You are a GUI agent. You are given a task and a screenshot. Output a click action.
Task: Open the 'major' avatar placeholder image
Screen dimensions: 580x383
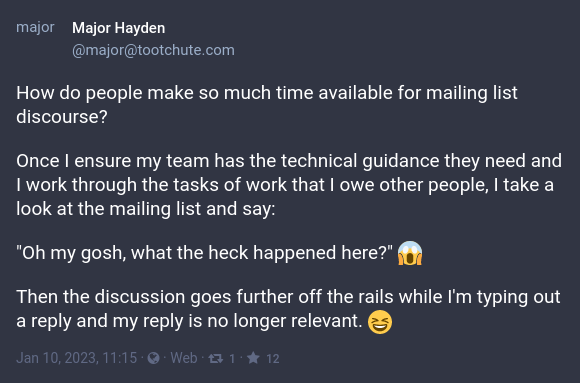point(35,27)
